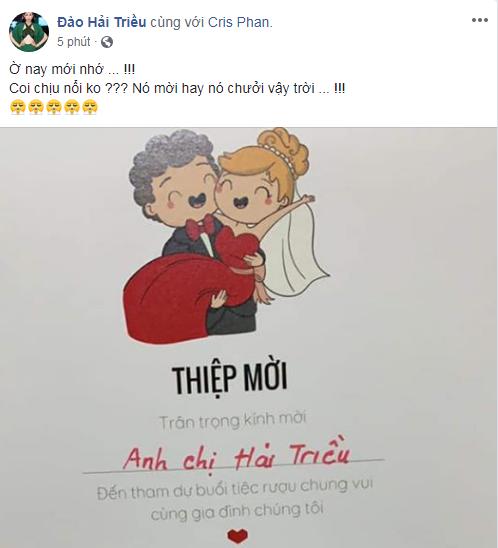This screenshot has height=548, width=498.
Task: Click the red heart below invitation text
Action: 238,536
